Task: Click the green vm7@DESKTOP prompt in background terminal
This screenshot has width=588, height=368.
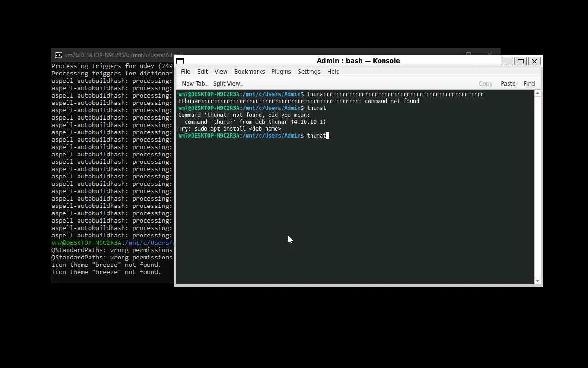Action: click(x=86, y=243)
